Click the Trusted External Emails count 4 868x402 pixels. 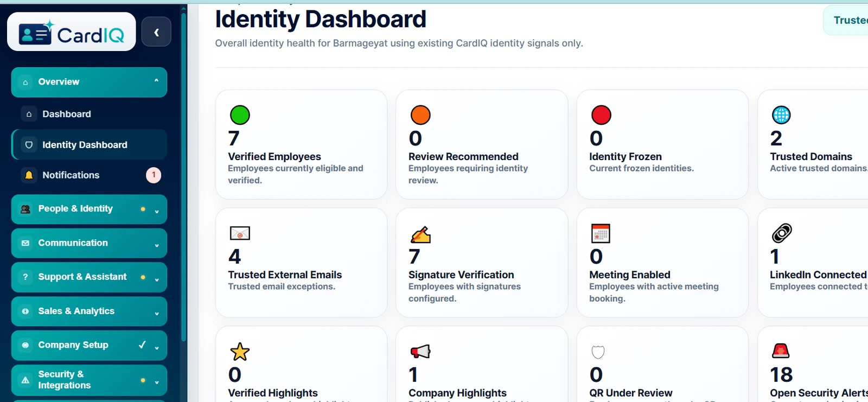[234, 257]
